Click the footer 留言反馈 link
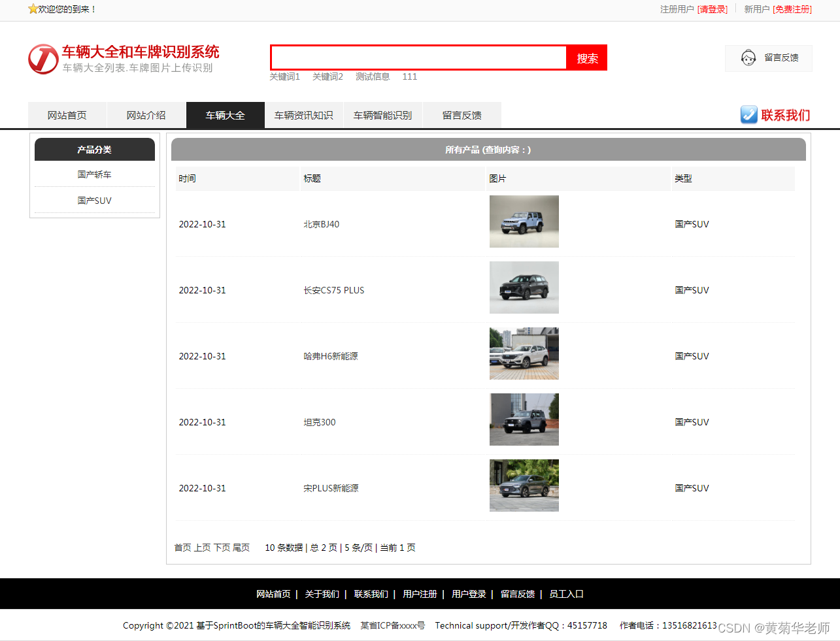 pos(518,594)
